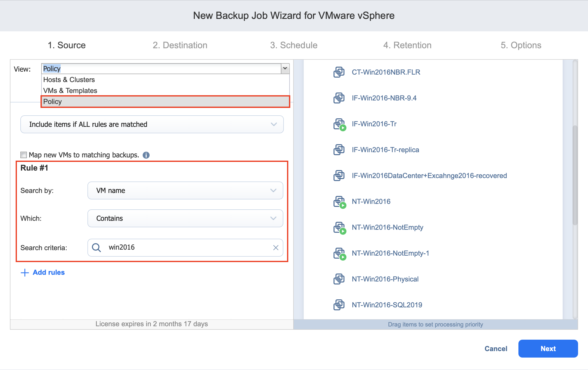The width and height of the screenshot is (588, 370).
Task: Click the Add rules link
Action: (x=49, y=273)
